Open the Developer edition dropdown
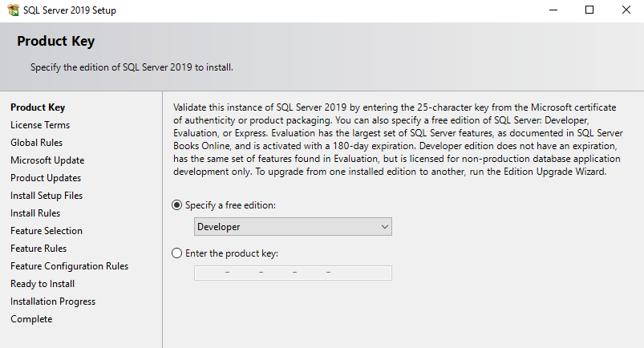 point(293,227)
